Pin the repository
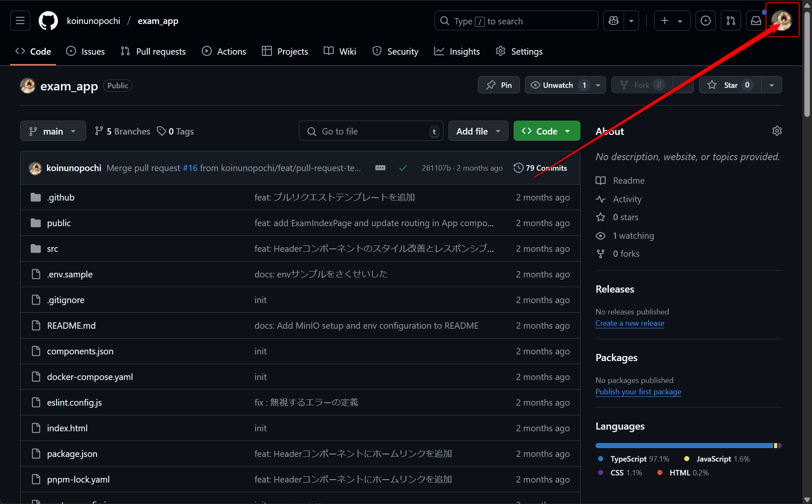Image resolution: width=812 pixels, height=504 pixels. [498, 84]
